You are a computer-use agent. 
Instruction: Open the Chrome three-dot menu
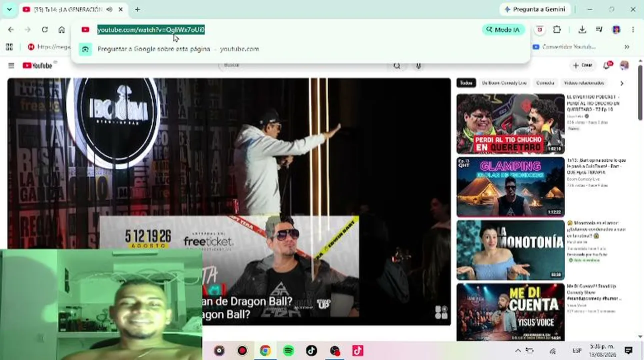point(633,29)
